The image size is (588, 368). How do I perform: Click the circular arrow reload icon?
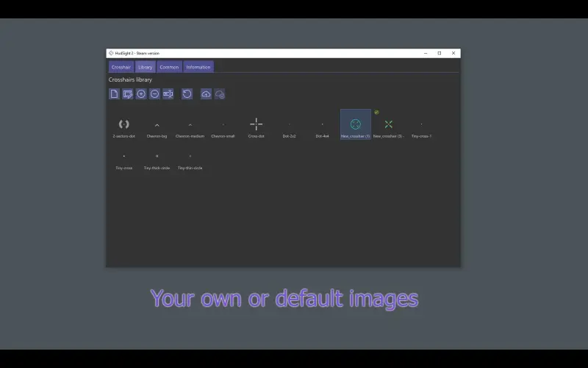coord(187,94)
